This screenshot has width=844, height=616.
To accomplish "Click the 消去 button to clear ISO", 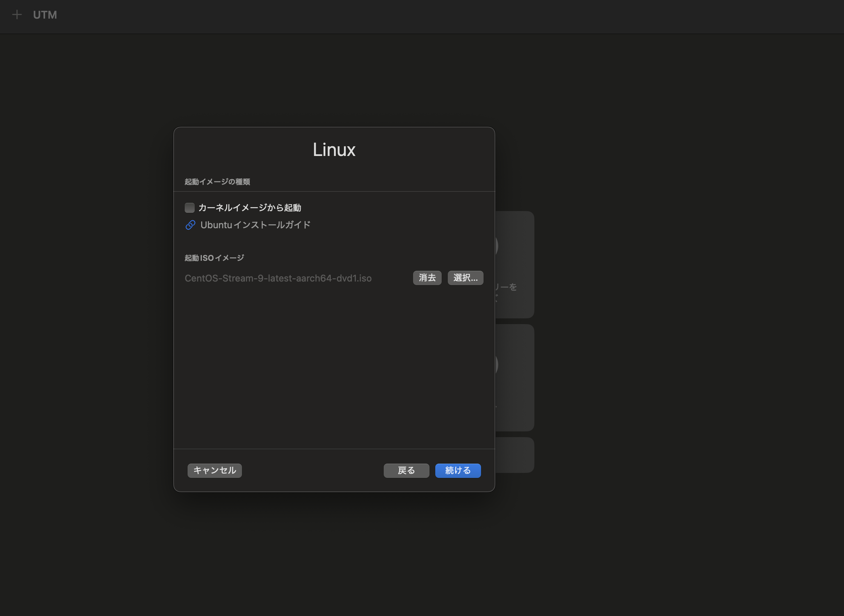I will pos(427,278).
